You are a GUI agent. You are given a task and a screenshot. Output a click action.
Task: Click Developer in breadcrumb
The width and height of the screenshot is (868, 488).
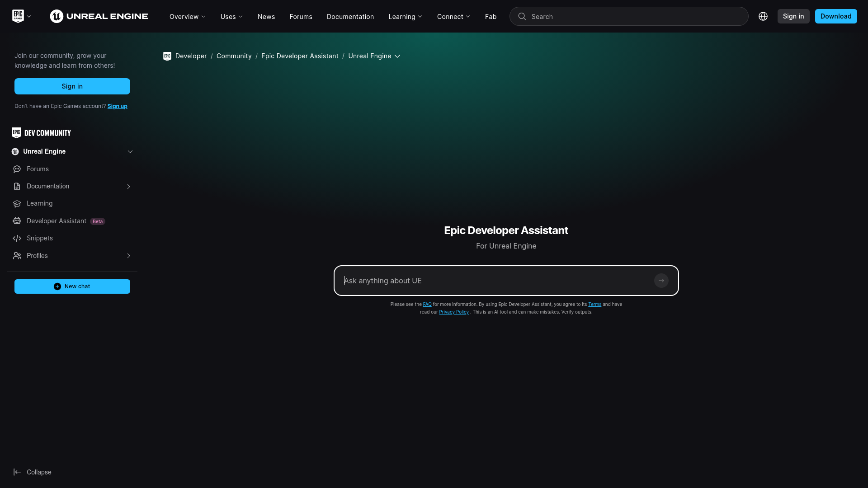[x=191, y=56]
